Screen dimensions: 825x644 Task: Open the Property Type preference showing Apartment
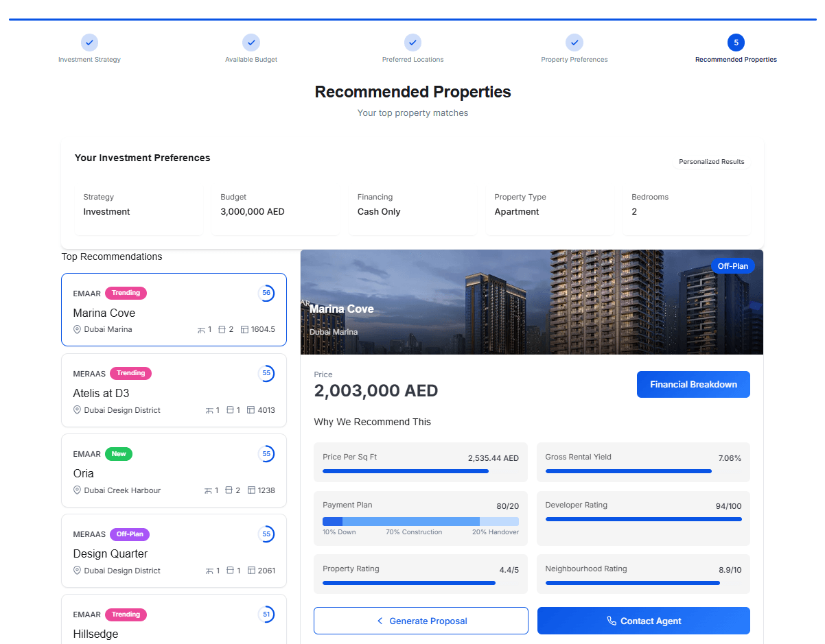click(x=549, y=205)
